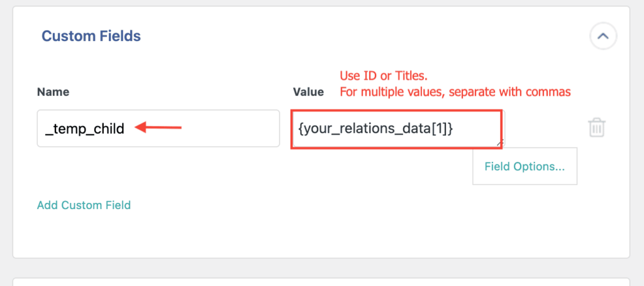This screenshot has height=286, width=644.
Task: Click the red arrow beside _temp_child
Action: point(159,129)
